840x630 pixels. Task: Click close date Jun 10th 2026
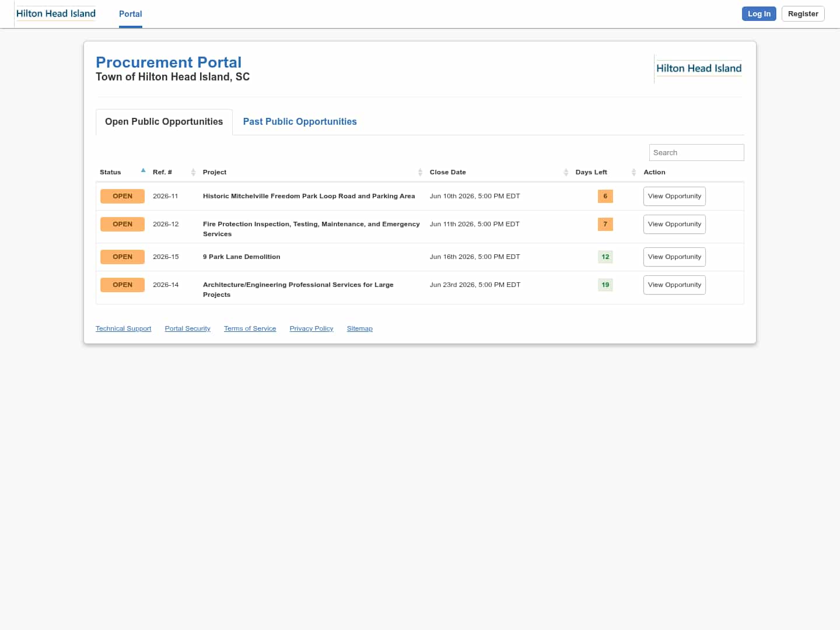(475, 196)
